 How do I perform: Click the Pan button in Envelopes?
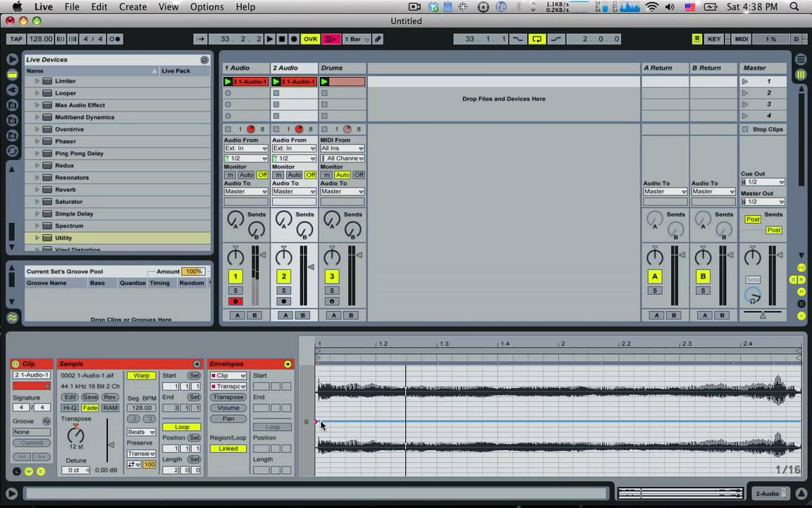[x=228, y=419]
